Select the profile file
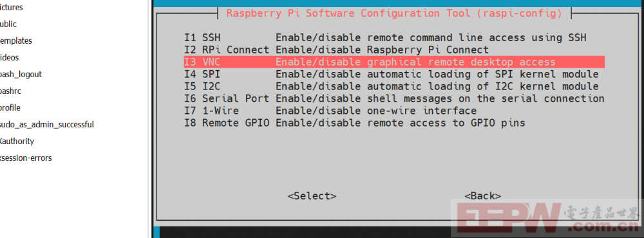The width and height of the screenshot is (644, 238). tap(10, 108)
